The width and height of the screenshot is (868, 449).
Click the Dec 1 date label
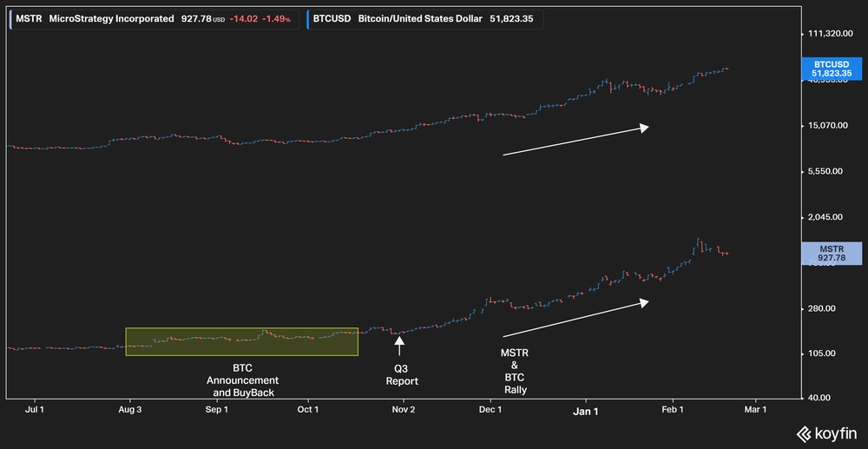490,410
